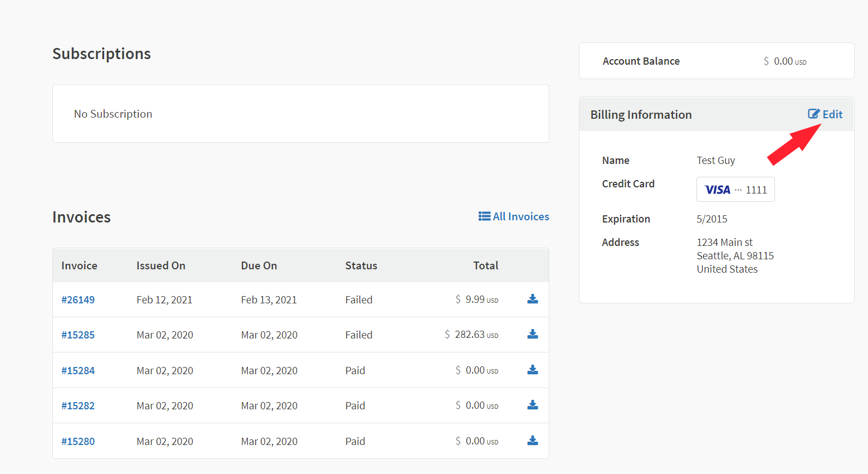Click the Account Balance label
This screenshot has height=474, width=868.
641,61
